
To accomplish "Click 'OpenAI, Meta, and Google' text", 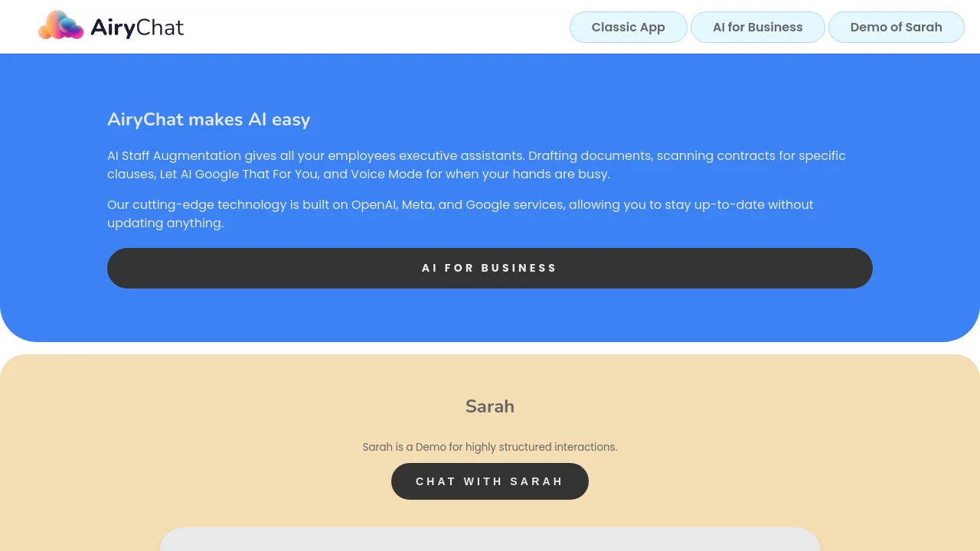I will 456,204.
